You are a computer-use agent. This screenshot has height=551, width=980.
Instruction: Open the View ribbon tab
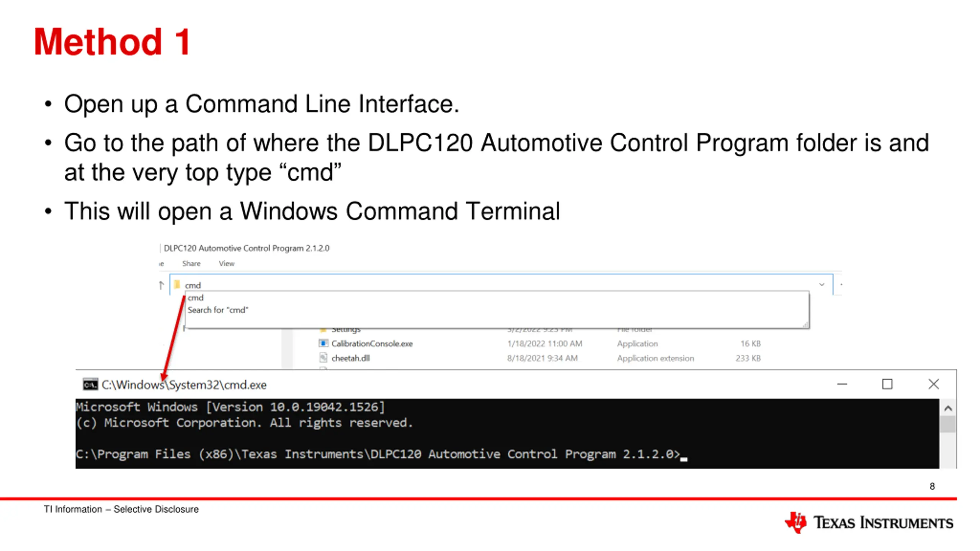[x=227, y=264]
